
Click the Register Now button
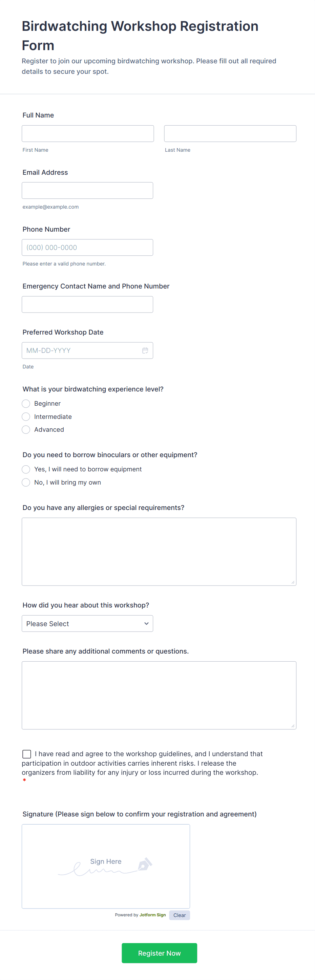[x=160, y=953]
